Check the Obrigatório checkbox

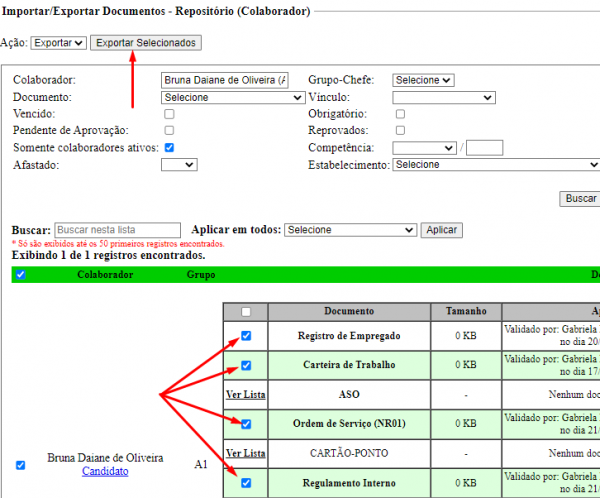(400, 114)
